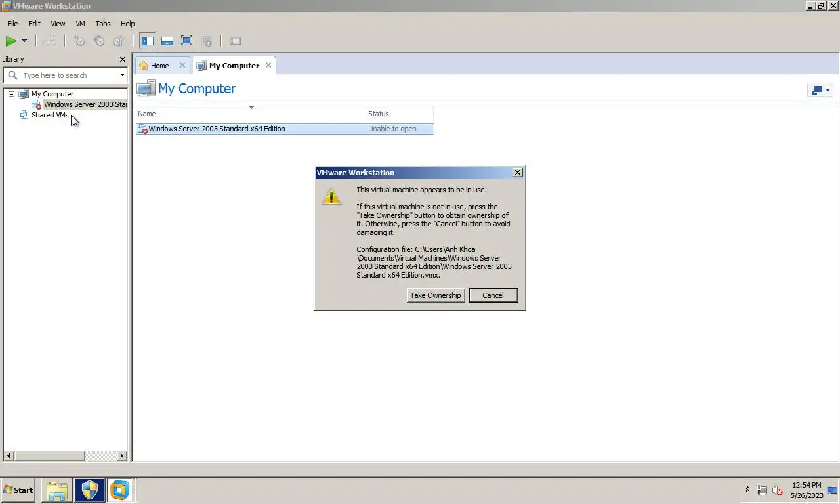Select Windows Server 2003 Standard x64 Edition row

(285, 129)
